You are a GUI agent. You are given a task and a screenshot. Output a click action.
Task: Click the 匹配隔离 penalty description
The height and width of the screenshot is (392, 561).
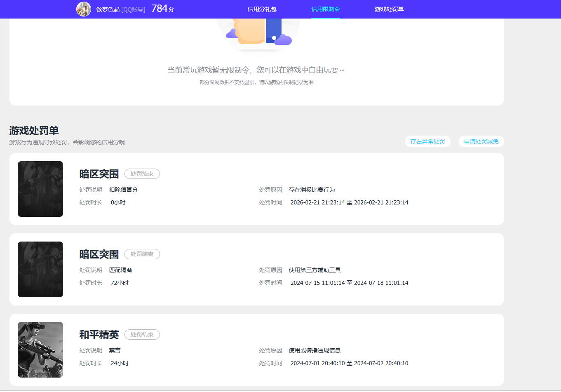120,270
